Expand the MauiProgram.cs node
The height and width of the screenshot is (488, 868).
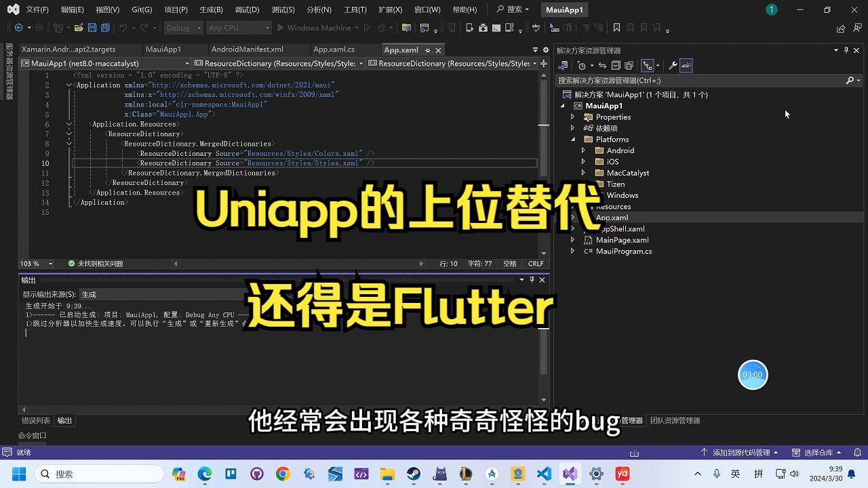coord(573,251)
